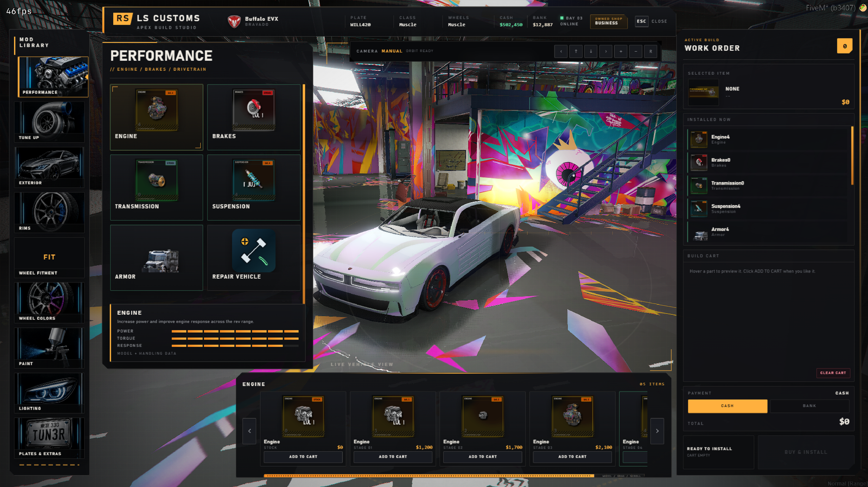Click the installed-now list scrollbar
Image resolution: width=868 pixels, height=487 pixels.
[x=852, y=156]
